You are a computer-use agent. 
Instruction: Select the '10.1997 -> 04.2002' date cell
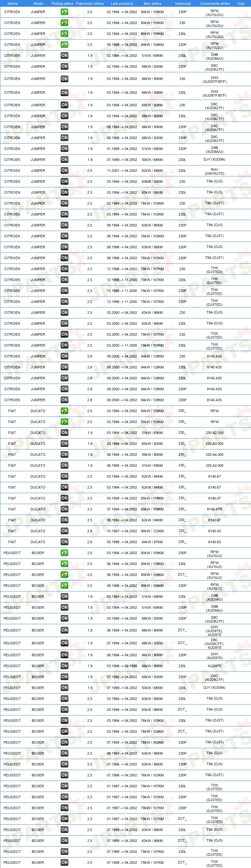122,531
